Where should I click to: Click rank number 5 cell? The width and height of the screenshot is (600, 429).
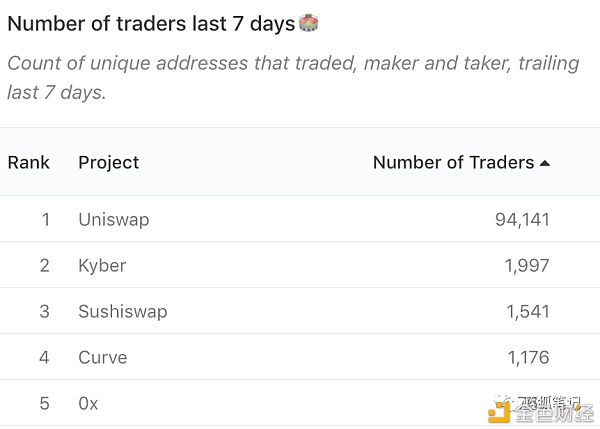[44, 403]
